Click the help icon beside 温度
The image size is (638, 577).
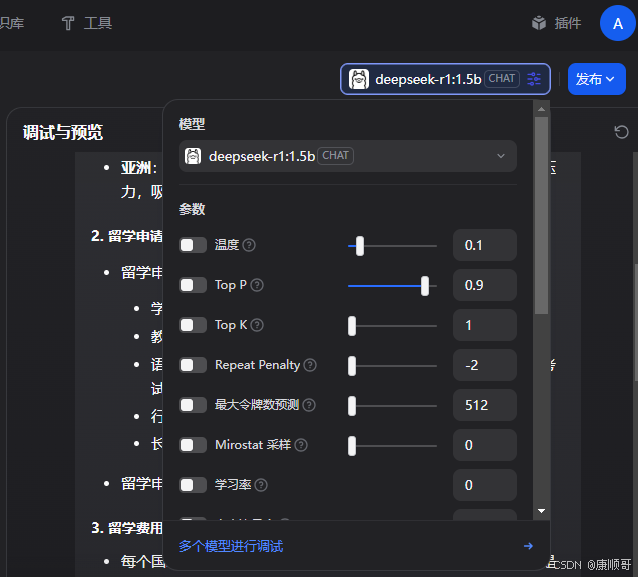click(249, 245)
